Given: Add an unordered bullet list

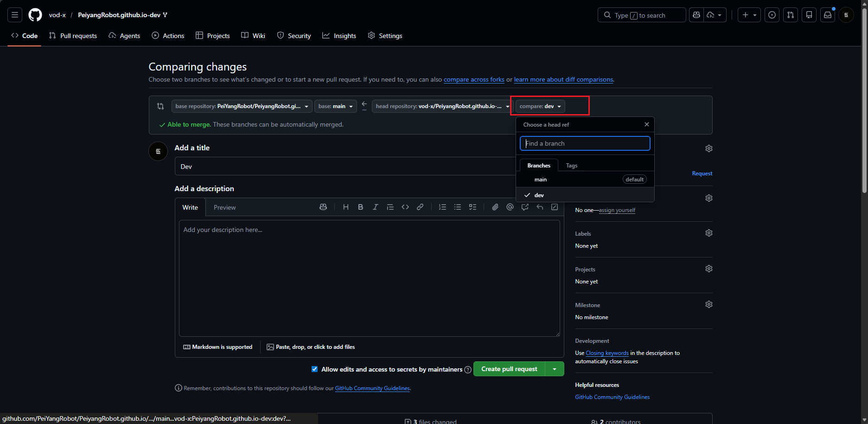Looking at the screenshot, I should click(x=458, y=207).
